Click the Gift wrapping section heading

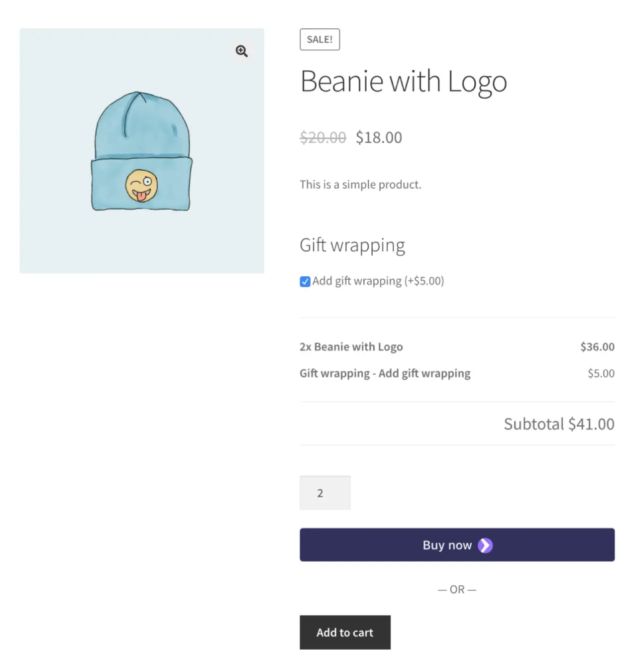click(x=352, y=245)
